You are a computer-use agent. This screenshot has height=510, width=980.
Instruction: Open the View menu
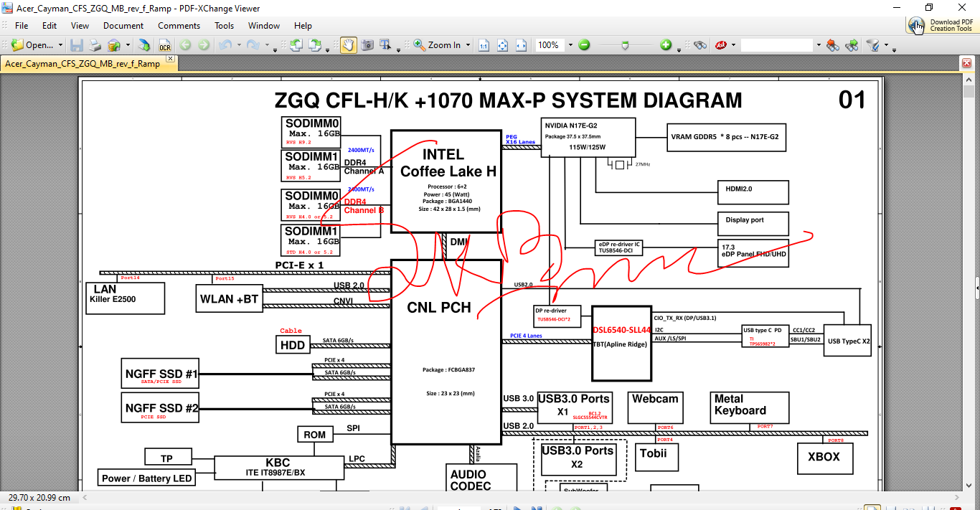(x=80, y=25)
